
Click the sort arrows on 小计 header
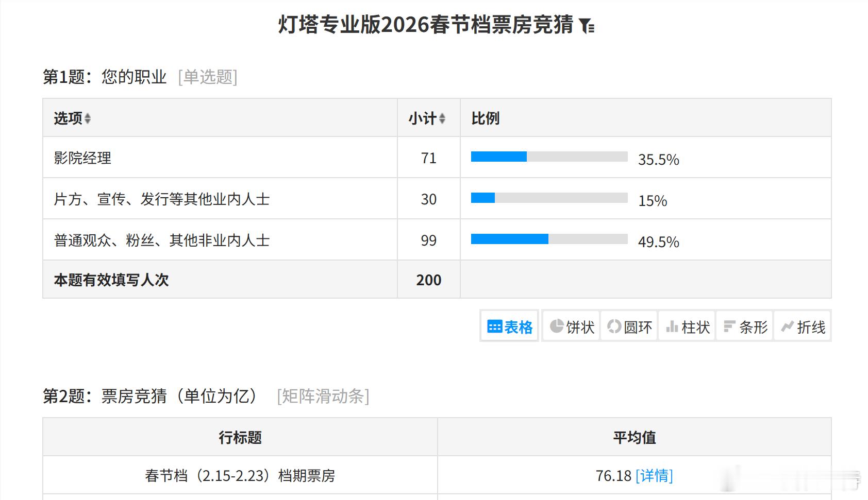point(442,118)
